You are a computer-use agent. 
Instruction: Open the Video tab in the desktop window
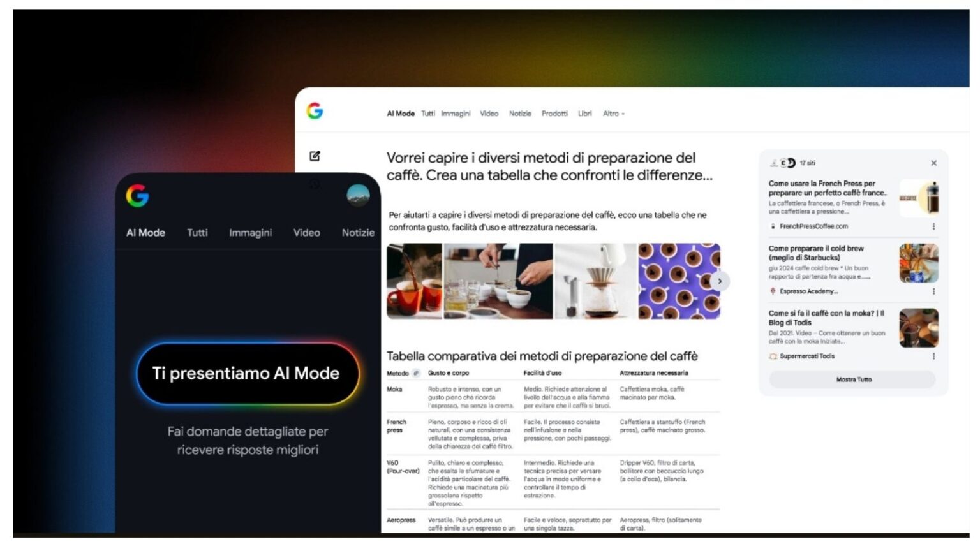[489, 114]
